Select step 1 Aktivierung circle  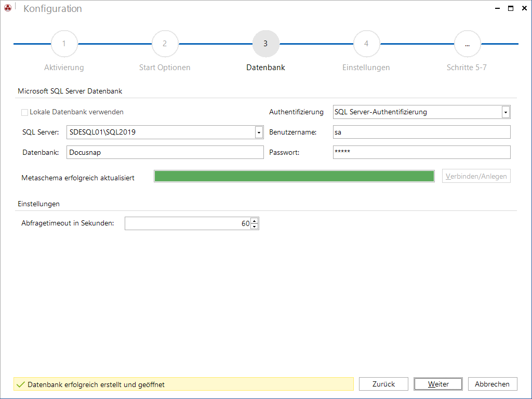[64, 44]
